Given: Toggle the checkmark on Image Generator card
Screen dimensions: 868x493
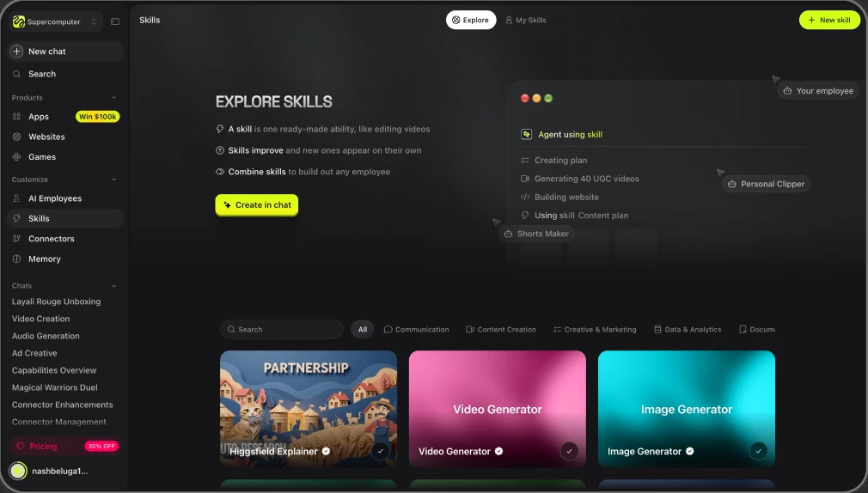Looking at the screenshot, I should [x=758, y=451].
